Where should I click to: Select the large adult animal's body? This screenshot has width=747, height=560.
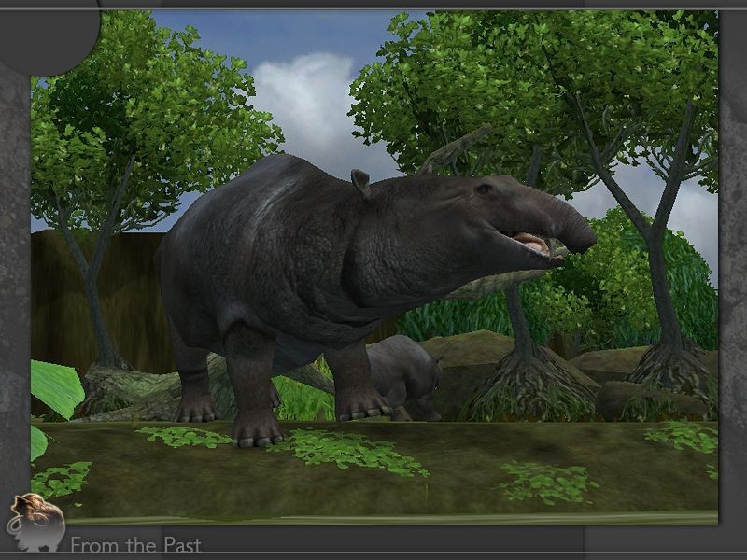(271, 261)
